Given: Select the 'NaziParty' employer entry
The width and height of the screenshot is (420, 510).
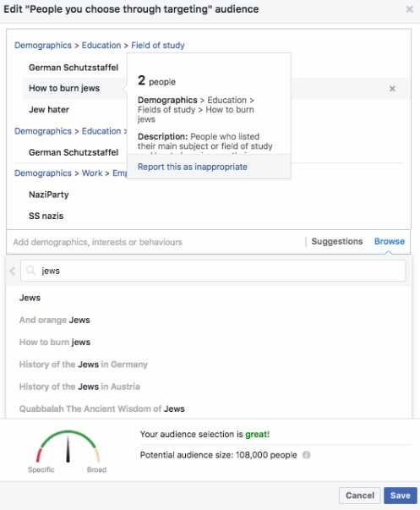Looking at the screenshot, I should [49, 195].
